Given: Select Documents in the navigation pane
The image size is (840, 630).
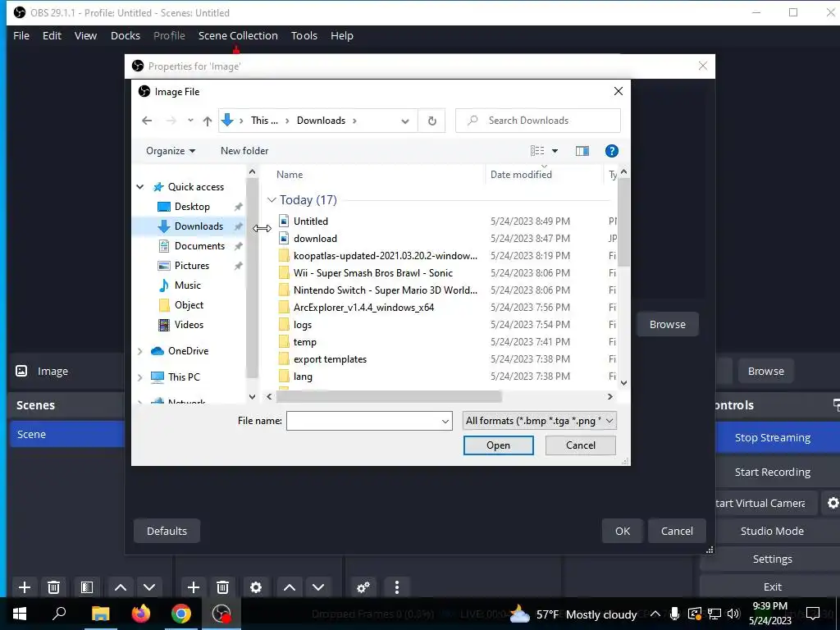Looking at the screenshot, I should [x=199, y=246].
